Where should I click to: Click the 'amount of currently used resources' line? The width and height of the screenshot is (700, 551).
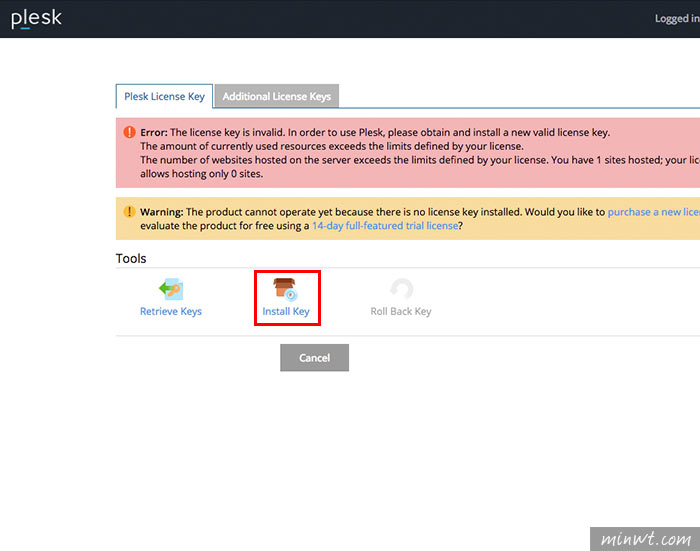(x=332, y=146)
